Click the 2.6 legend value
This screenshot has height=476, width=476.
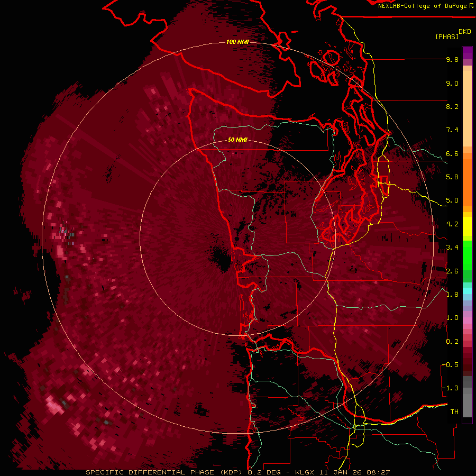tap(452, 271)
